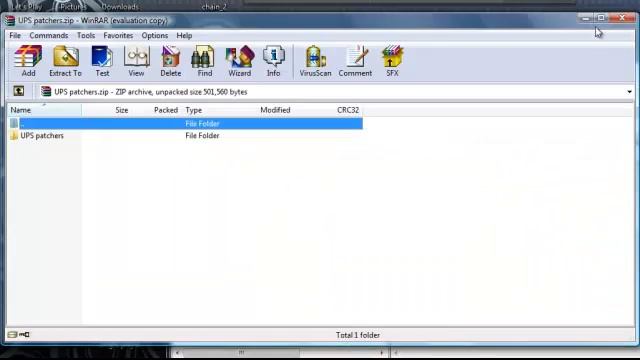This screenshot has height=360, width=640.
Task: Launch the Wizard tool
Action: click(x=240, y=61)
